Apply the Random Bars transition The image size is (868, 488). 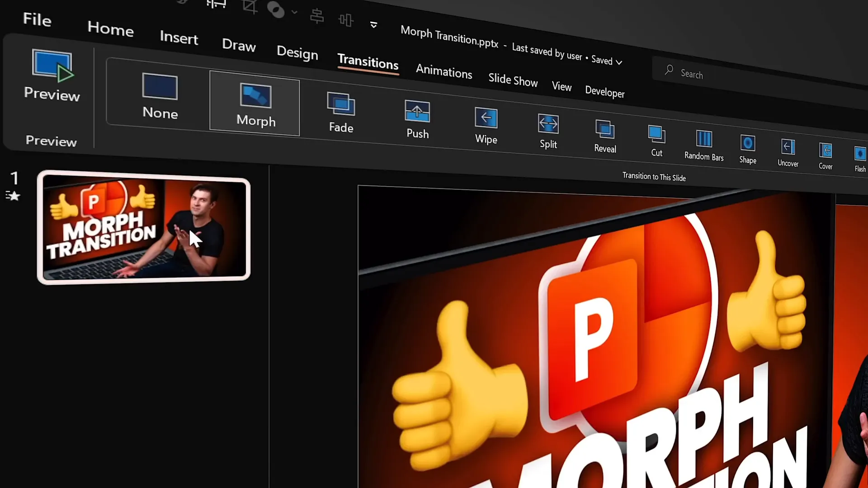pos(704,145)
